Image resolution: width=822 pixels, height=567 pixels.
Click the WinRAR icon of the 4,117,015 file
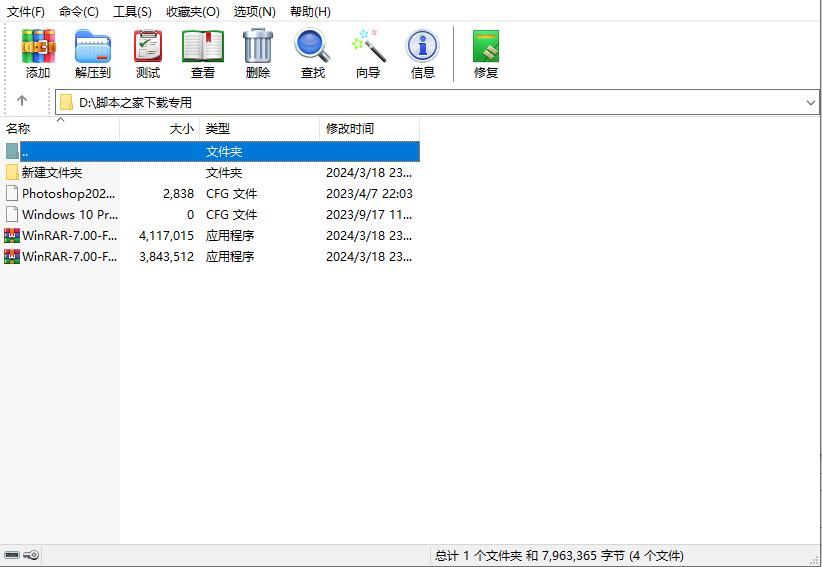click(x=12, y=235)
